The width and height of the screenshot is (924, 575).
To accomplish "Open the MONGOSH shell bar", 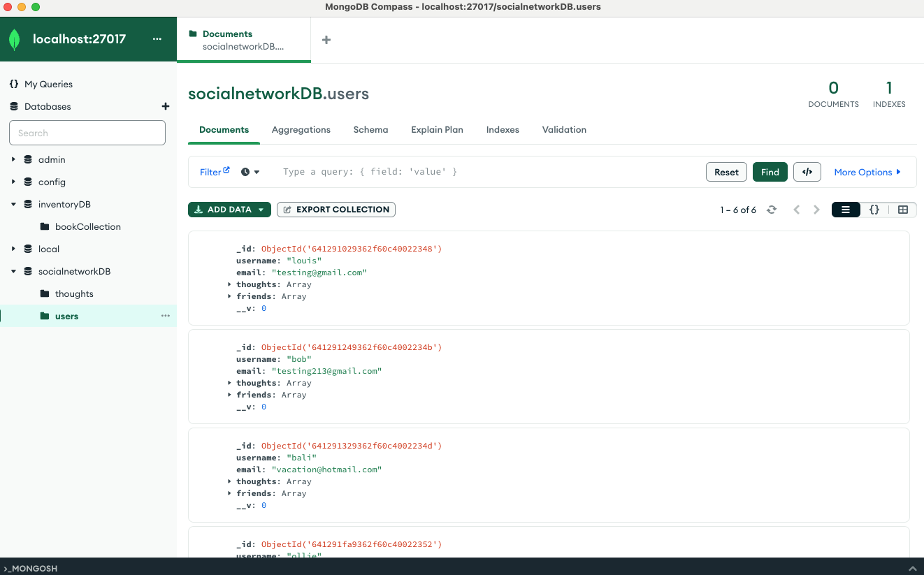I will (x=29, y=568).
